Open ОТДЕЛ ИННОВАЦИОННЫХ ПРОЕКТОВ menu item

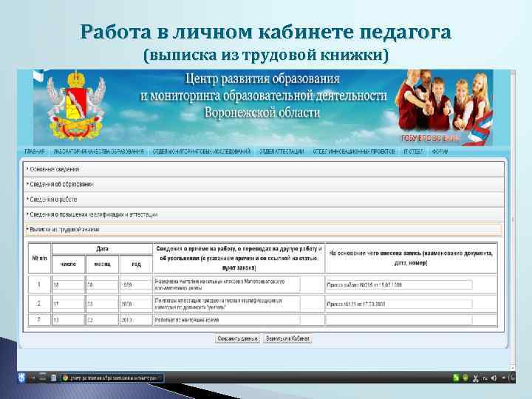pyautogui.click(x=354, y=151)
